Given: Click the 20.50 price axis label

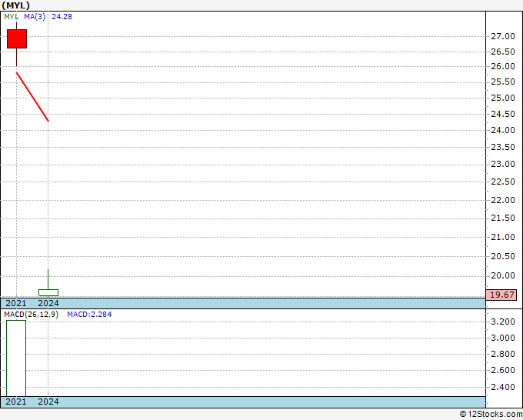Looking at the screenshot, I should [x=503, y=256].
